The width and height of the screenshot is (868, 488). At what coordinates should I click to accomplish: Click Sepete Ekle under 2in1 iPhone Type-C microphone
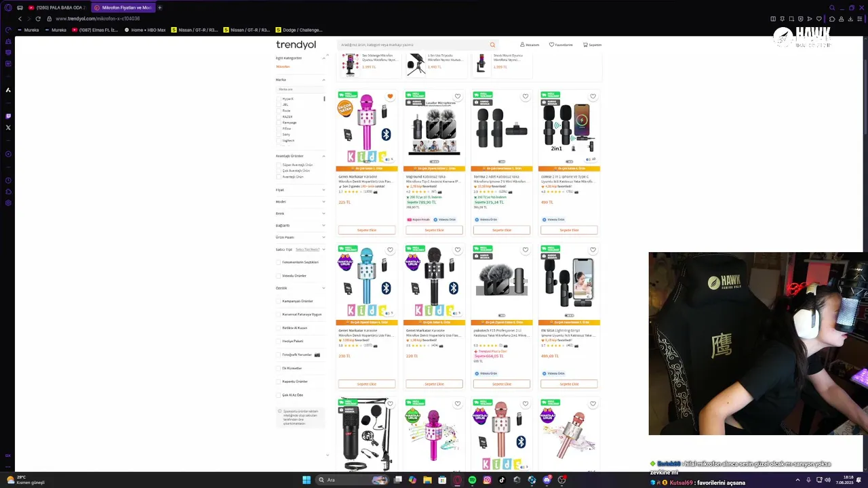(x=569, y=230)
